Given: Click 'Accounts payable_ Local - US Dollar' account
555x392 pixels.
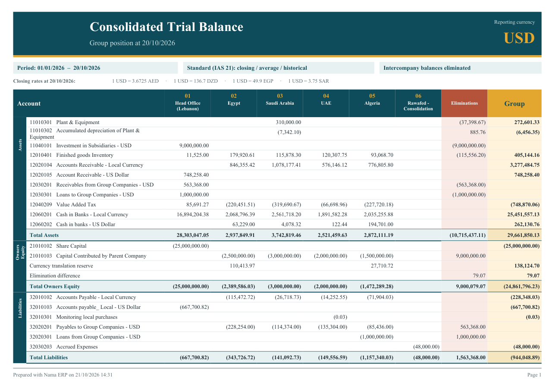Looking at the screenshot, I should coord(85,307).
